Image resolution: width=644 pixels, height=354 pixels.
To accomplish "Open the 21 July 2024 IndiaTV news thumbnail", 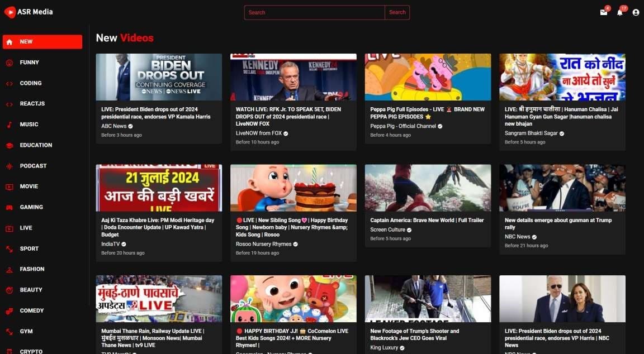I will click(159, 188).
